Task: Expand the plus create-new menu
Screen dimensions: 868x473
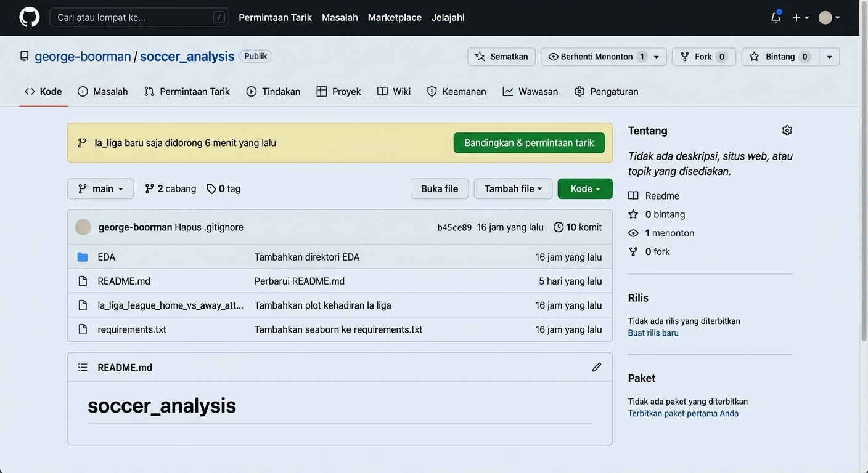Action: pyautogui.click(x=800, y=17)
